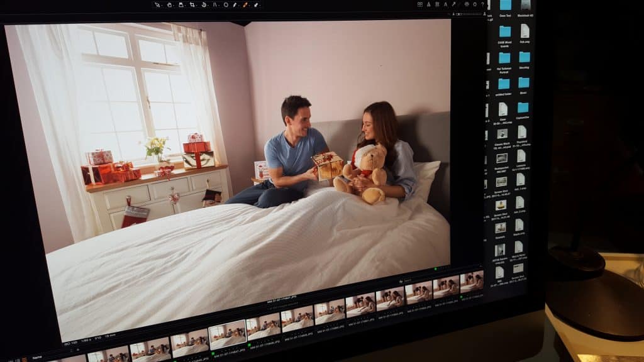Pick white balance with the eyedropper tool
Image resolution: width=644 pixels, height=362 pixels.
(x=235, y=5)
